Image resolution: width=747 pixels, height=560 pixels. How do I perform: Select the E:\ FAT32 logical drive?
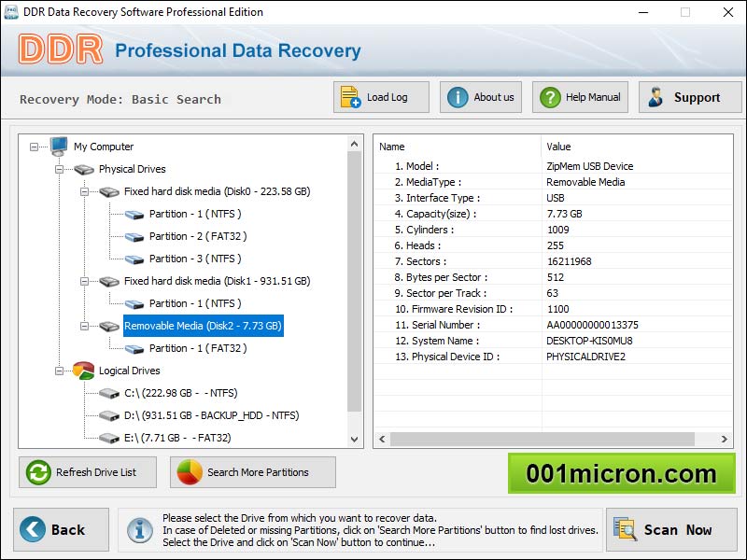point(177,438)
